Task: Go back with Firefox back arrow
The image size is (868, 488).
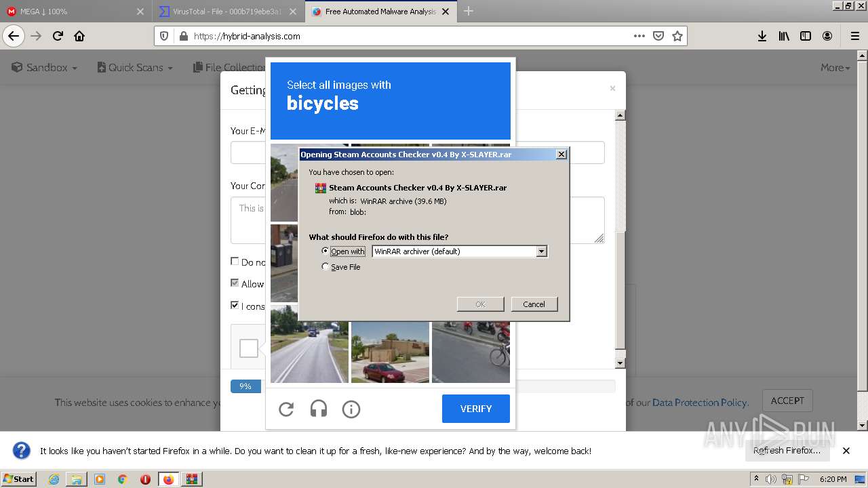Action: pos(14,36)
